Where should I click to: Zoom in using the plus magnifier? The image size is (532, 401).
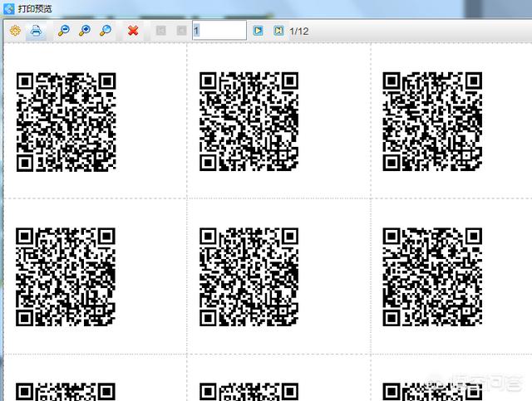(x=84, y=31)
